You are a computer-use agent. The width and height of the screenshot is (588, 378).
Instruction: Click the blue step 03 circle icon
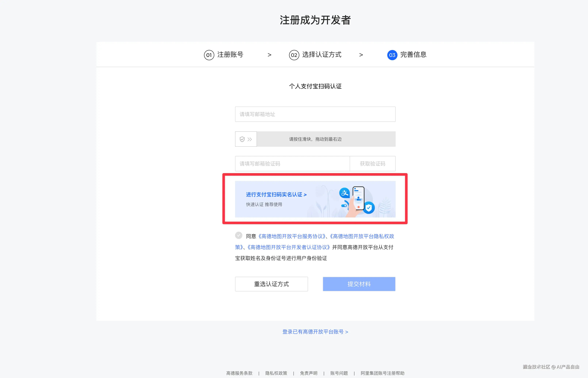[x=392, y=55]
